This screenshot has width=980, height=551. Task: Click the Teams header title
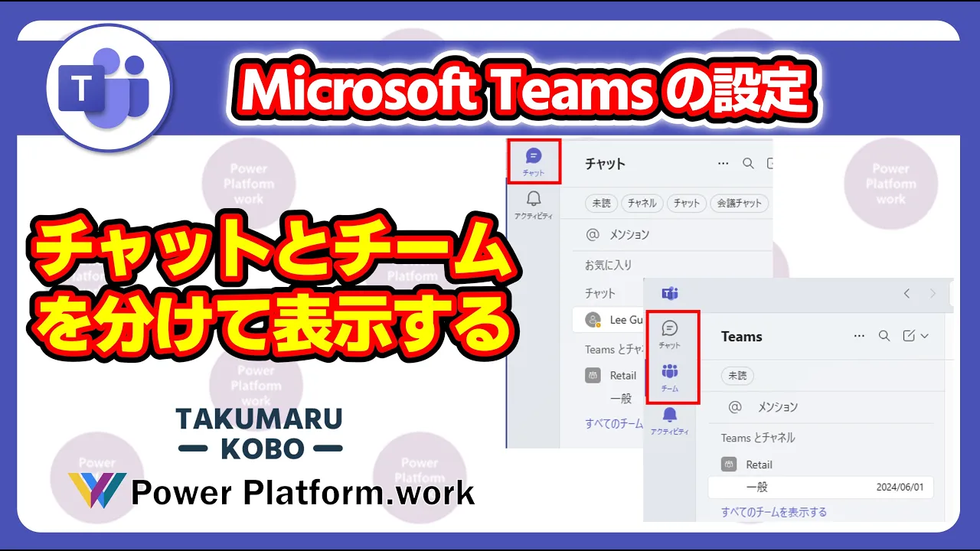point(742,336)
